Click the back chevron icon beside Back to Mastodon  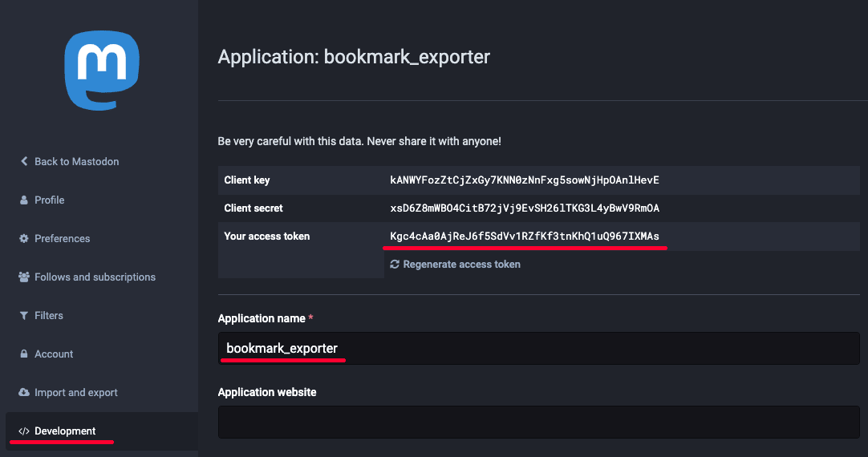tap(24, 161)
